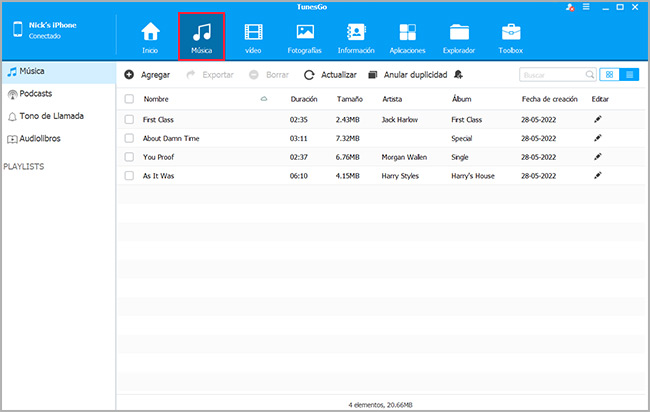Open the Vídeo tab

[x=253, y=38]
